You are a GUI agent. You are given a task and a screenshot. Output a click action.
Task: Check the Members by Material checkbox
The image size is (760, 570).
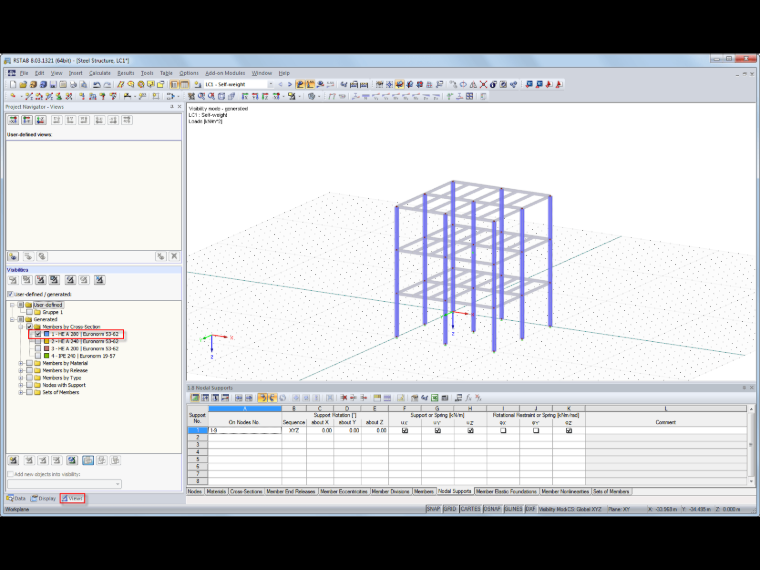30,363
